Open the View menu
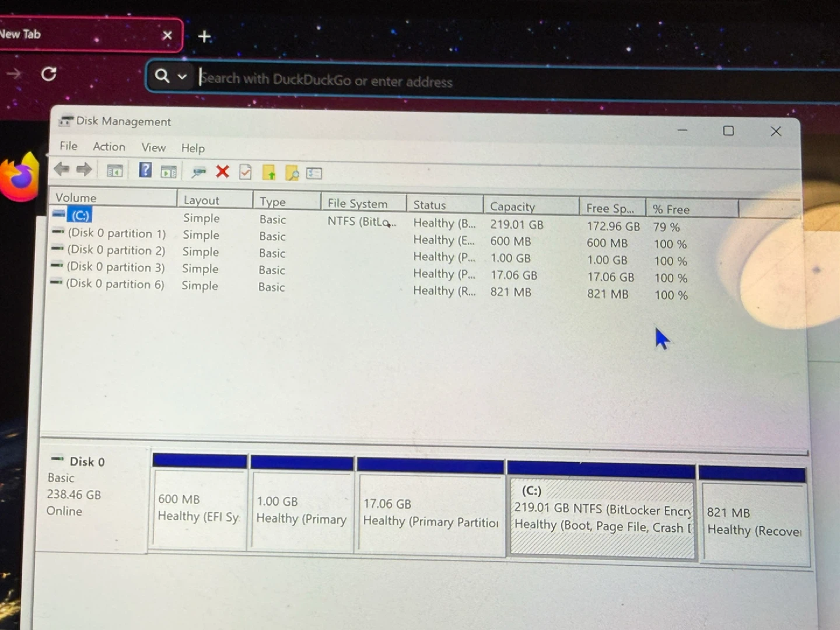 tap(153, 148)
